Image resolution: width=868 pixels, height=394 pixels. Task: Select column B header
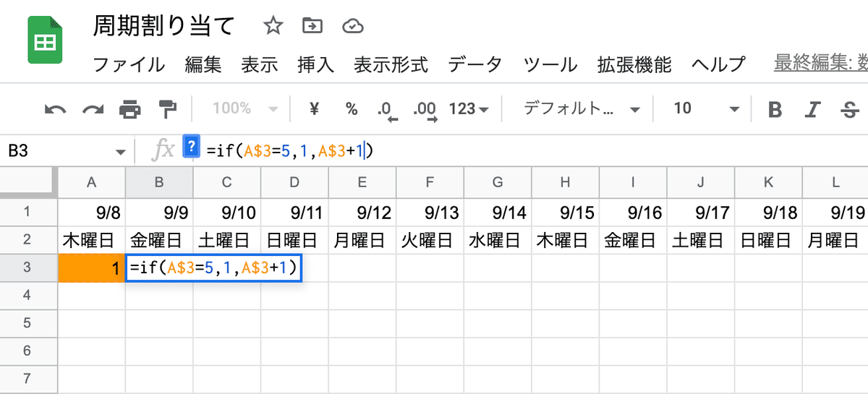pos(159,183)
